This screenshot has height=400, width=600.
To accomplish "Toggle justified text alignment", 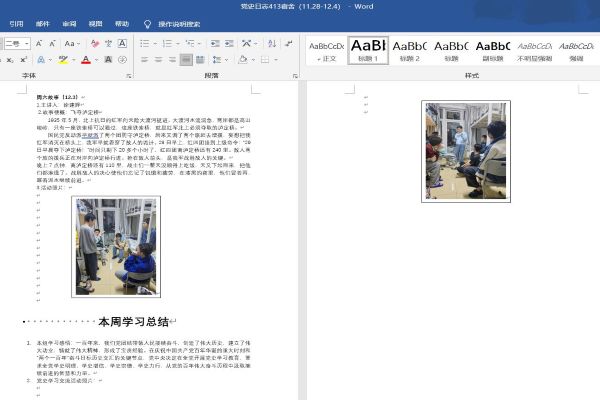I will [186, 60].
